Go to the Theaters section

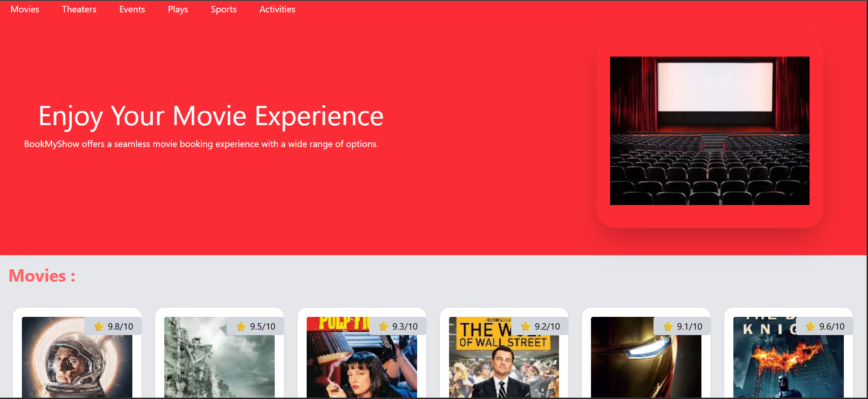79,9
